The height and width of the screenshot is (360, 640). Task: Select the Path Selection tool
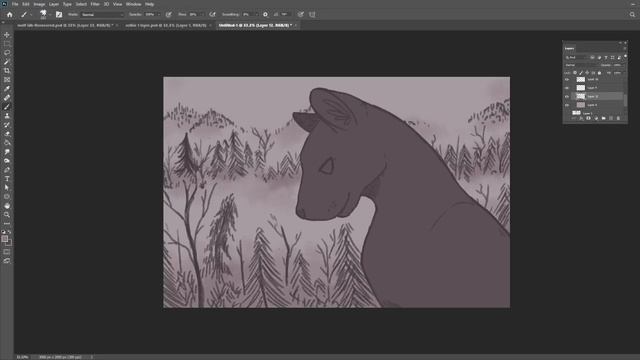coord(7,188)
